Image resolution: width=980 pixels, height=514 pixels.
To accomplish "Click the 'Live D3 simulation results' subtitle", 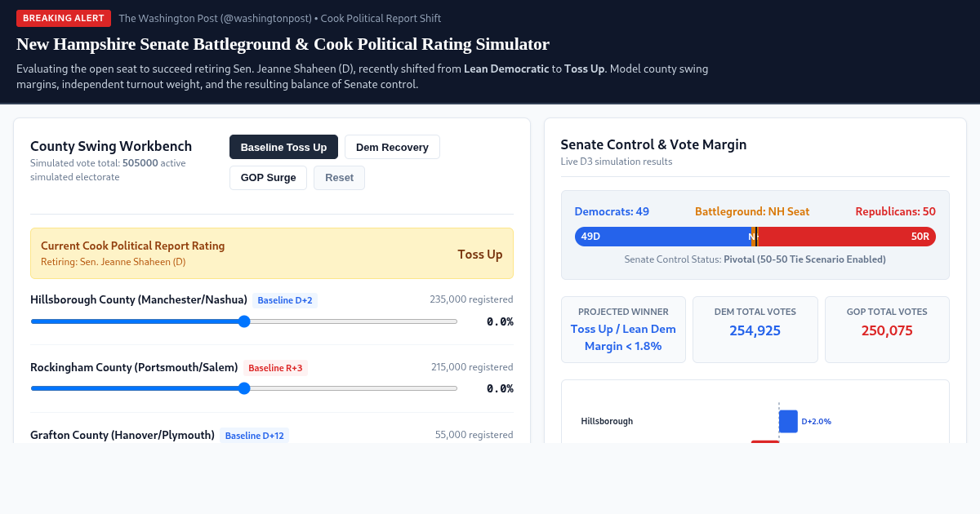I will 617,162.
